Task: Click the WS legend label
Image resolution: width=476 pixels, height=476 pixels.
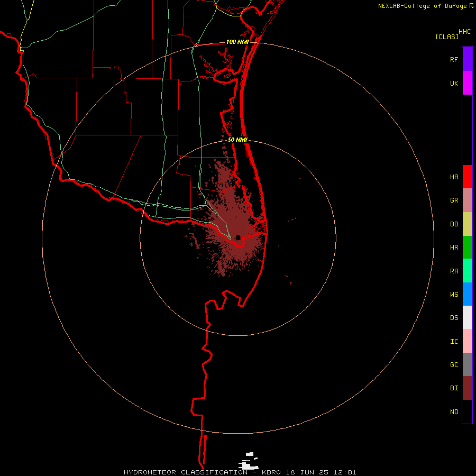Action: tap(454, 295)
